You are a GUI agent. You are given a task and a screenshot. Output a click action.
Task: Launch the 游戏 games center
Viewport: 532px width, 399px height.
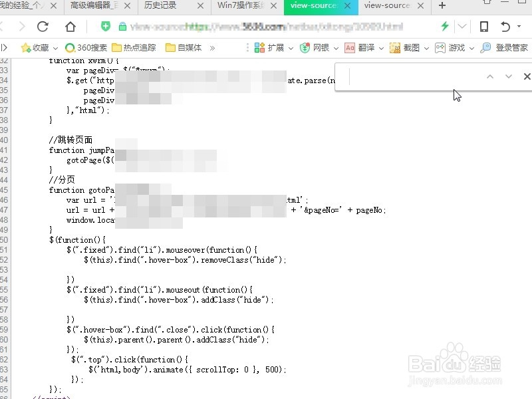[456, 47]
